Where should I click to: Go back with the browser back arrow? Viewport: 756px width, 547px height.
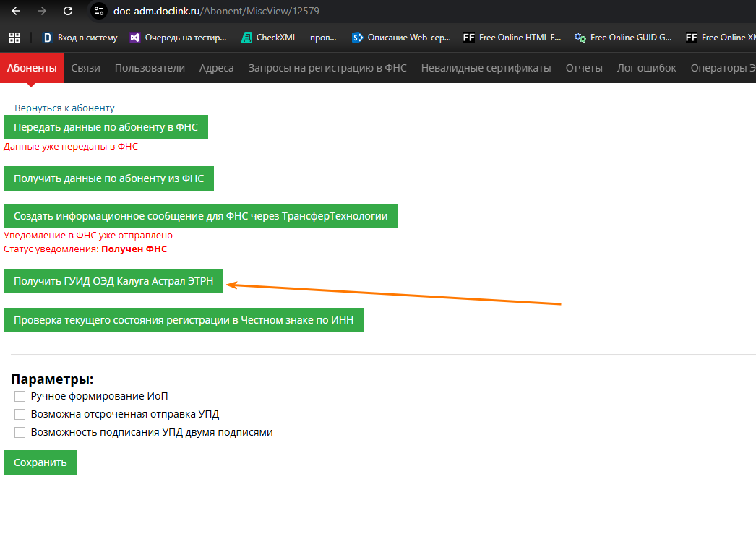coord(16,11)
